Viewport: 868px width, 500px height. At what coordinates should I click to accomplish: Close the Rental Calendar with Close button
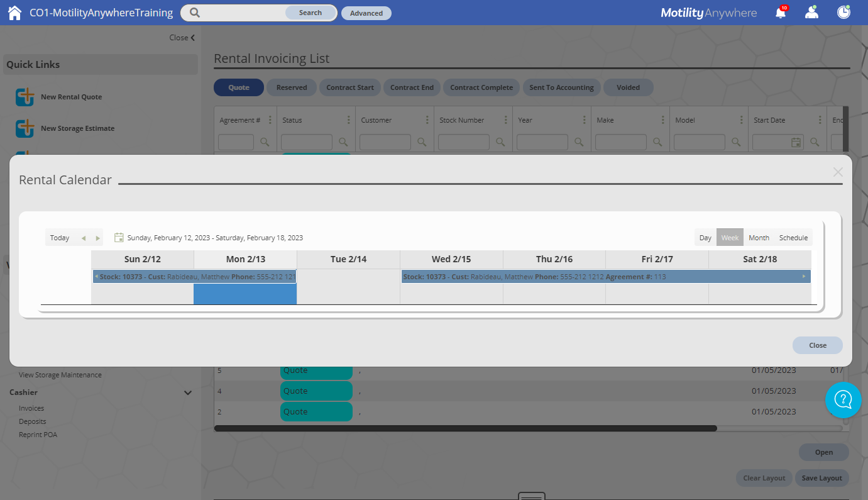pyautogui.click(x=818, y=345)
